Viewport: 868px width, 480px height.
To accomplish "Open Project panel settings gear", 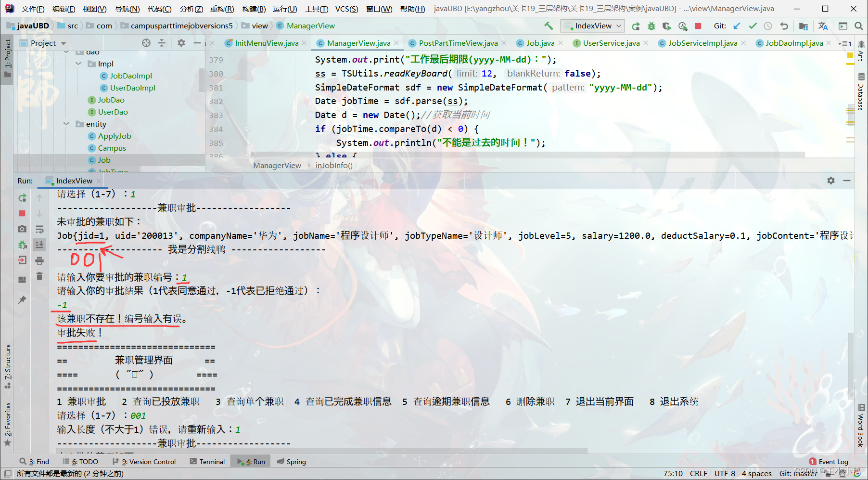I will tap(181, 43).
